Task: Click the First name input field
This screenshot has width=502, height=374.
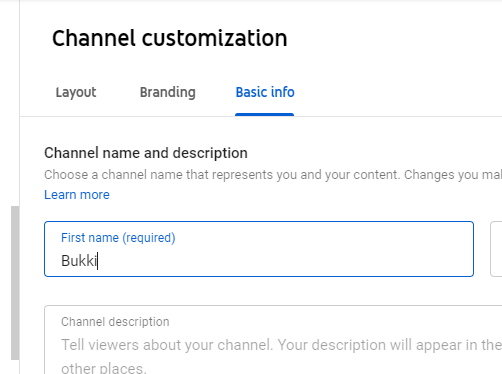Action: [259, 249]
